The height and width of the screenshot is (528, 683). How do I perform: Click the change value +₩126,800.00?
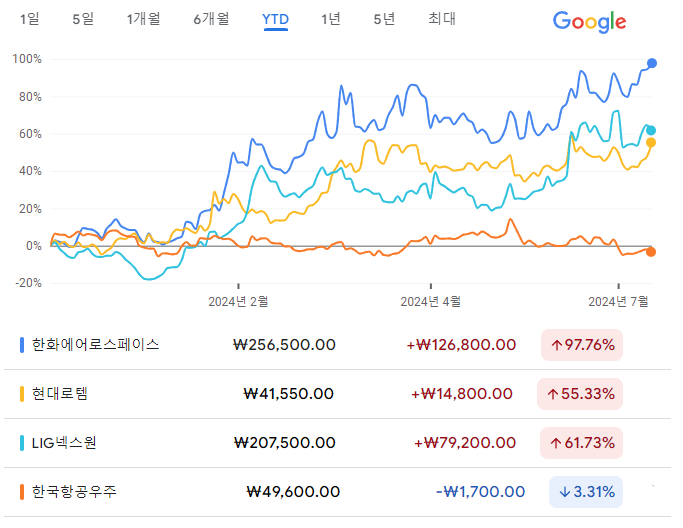tap(461, 345)
